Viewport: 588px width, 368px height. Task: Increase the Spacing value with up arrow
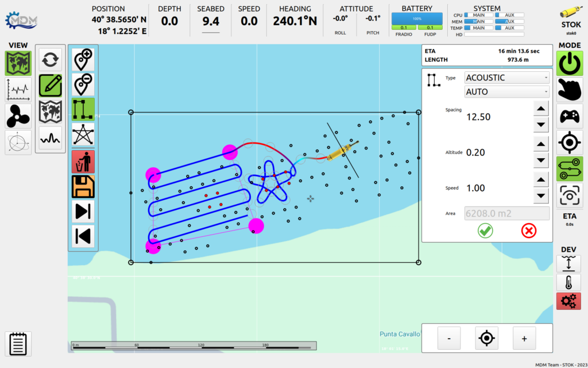click(x=540, y=109)
